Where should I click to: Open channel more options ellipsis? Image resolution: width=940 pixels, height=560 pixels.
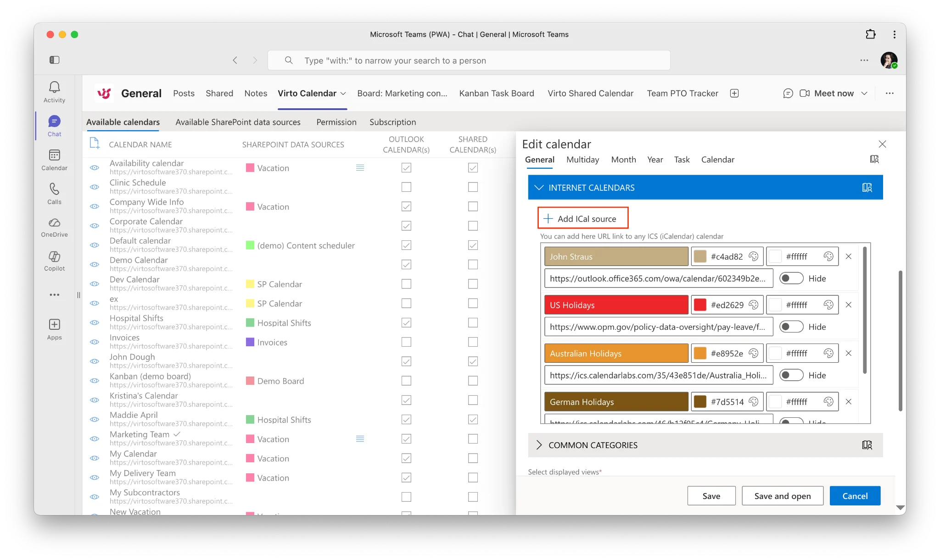coord(890,94)
